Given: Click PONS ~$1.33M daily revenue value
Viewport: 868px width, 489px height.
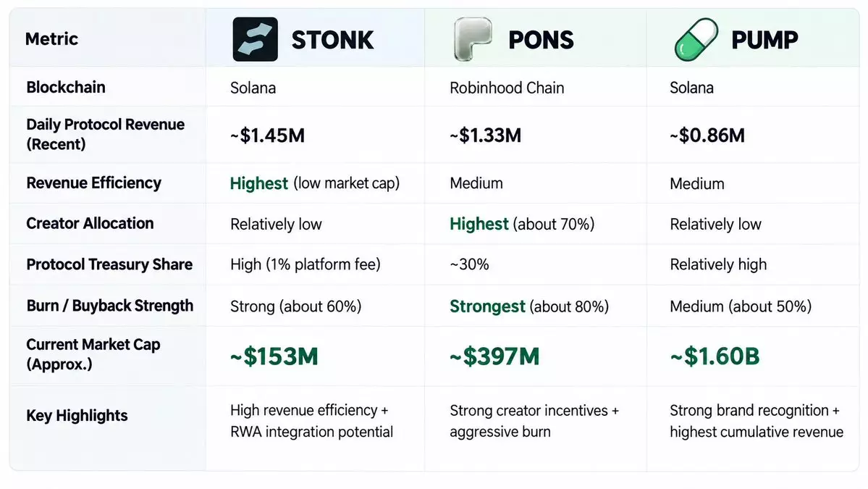Looking at the screenshot, I should (x=486, y=135).
